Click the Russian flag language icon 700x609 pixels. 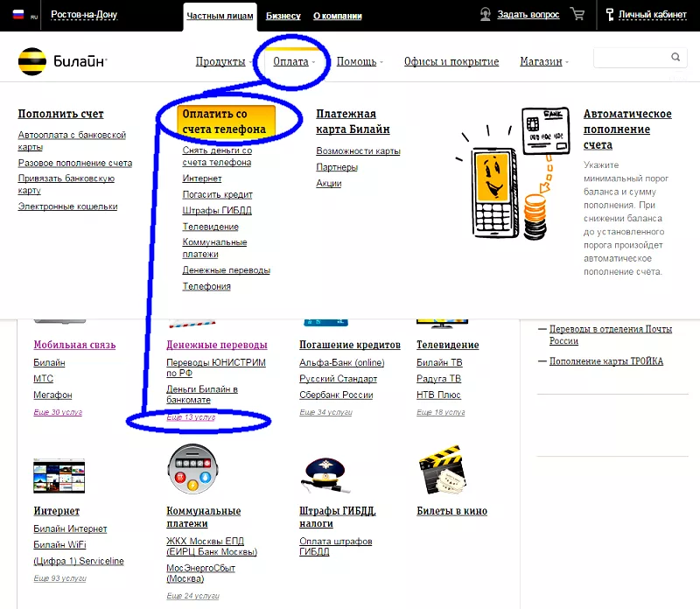[18, 15]
